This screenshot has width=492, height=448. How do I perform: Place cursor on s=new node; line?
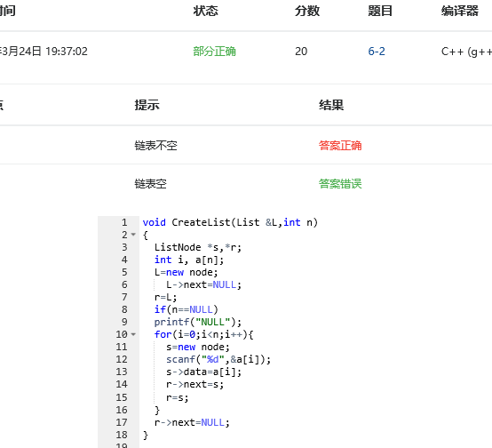pyautogui.click(x=198, y=347)
